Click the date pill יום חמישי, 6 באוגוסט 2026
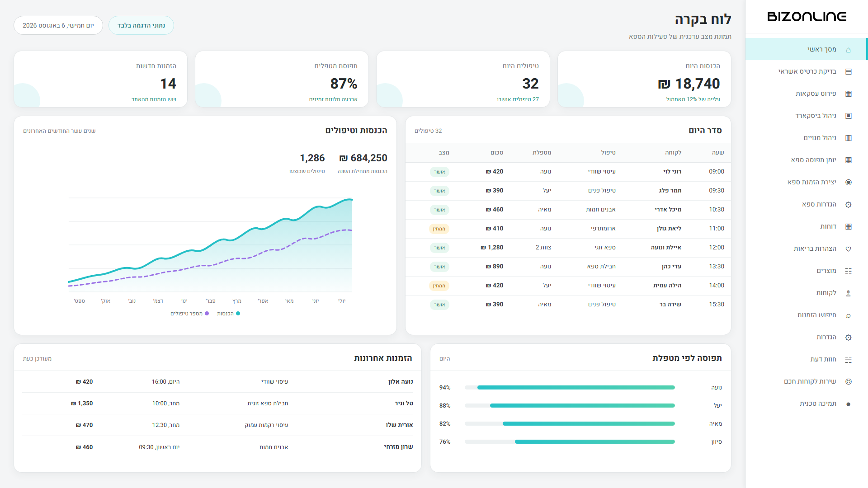The height and width of the screenshot is (488, 868). coord(58,25)
